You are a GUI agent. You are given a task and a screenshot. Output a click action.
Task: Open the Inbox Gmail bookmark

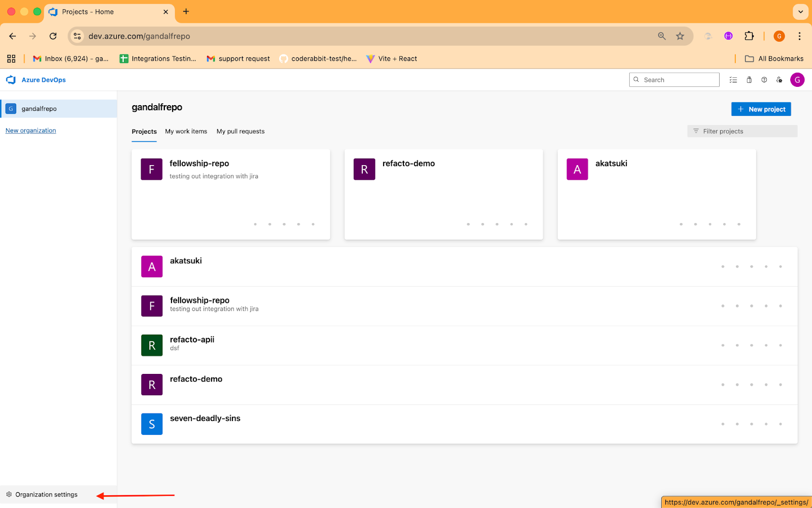click(71, 58)
